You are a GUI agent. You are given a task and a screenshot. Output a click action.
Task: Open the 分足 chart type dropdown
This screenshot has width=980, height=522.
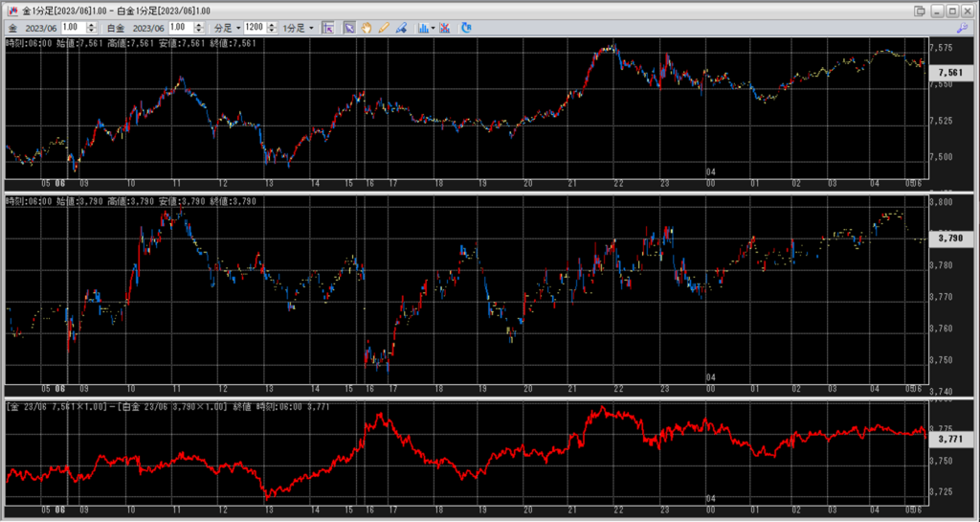(x=228, y=28)
